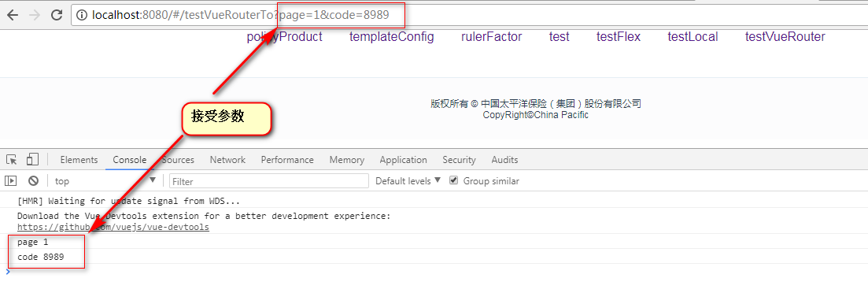Switch to the Performance tab

[x=287, y=160]
